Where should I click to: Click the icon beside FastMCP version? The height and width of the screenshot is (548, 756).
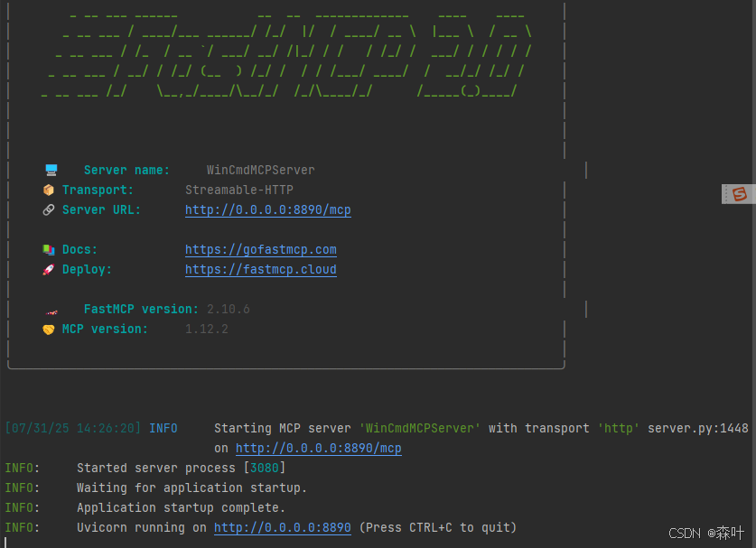[x=51, y=312]
